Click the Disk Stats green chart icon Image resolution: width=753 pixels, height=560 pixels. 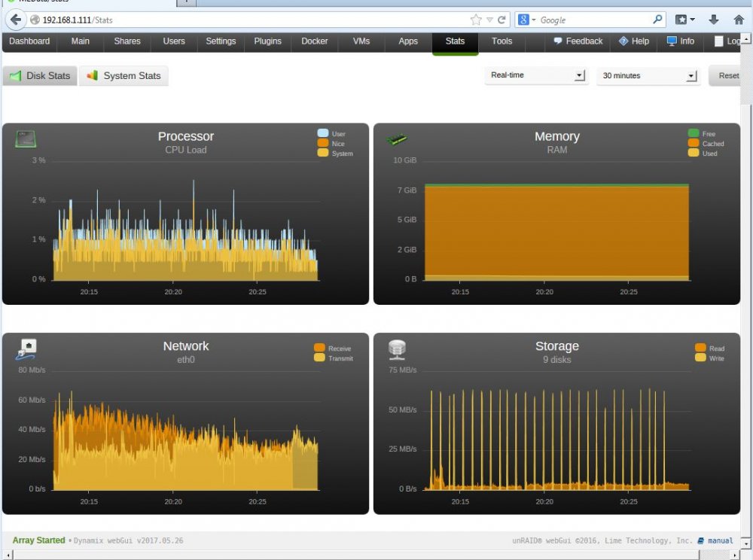click(15, 76)
